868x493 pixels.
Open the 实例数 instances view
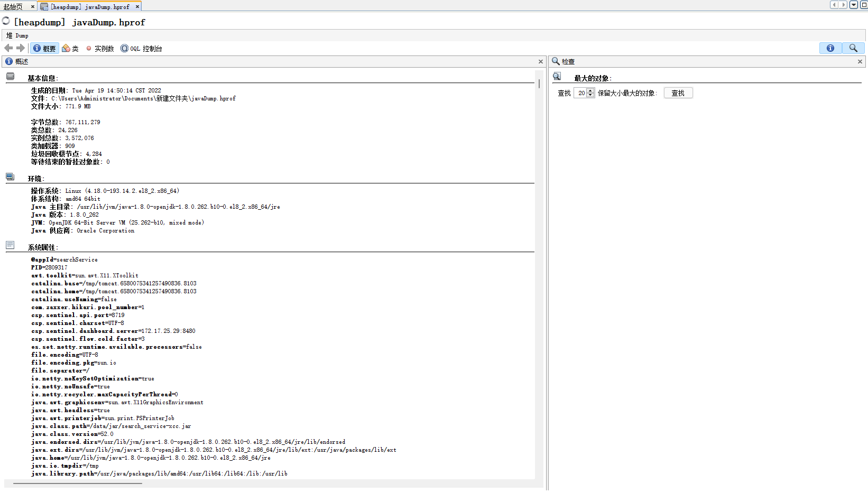coord(100,48)
